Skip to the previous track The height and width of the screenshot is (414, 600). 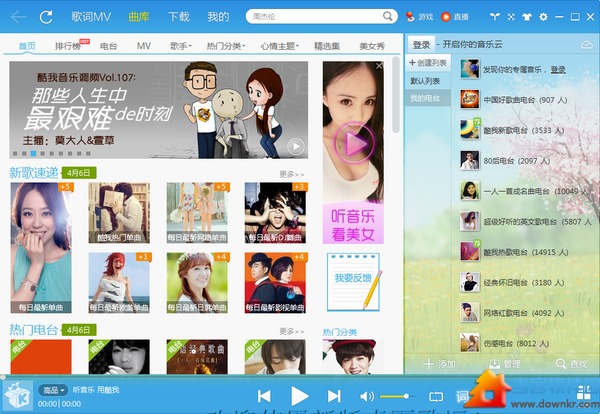tap(264, 396)
